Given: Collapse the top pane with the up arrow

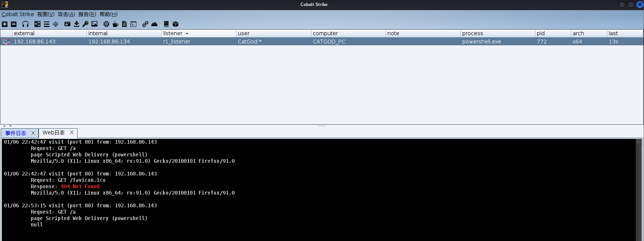Looking at the screenshot, I should [x=4, y=126].
